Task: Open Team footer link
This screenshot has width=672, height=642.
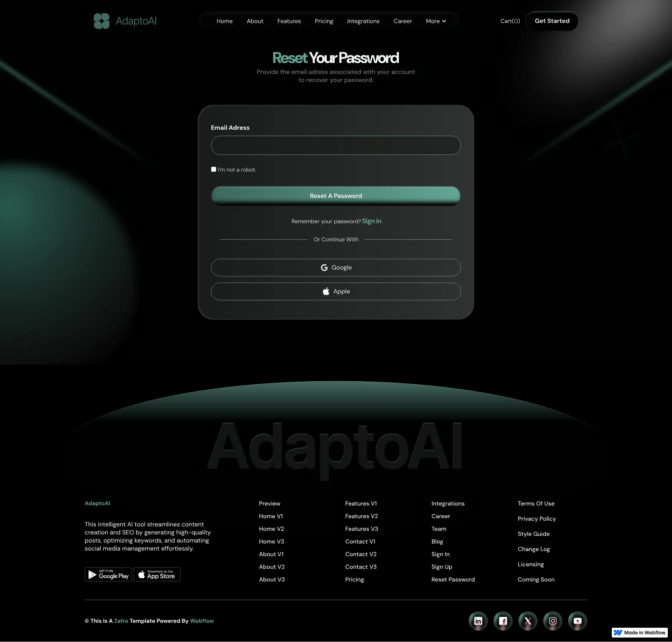Action: [439, 529]
